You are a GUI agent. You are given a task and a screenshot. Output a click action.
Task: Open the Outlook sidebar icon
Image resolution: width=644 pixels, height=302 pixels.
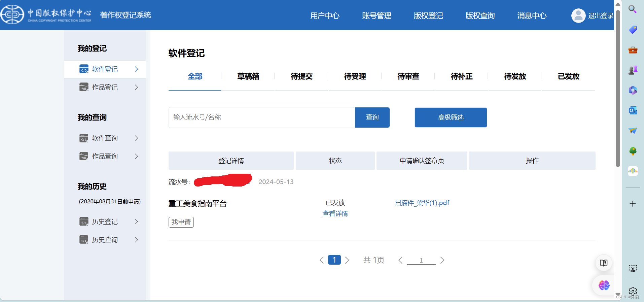click(x=633, y=110)
